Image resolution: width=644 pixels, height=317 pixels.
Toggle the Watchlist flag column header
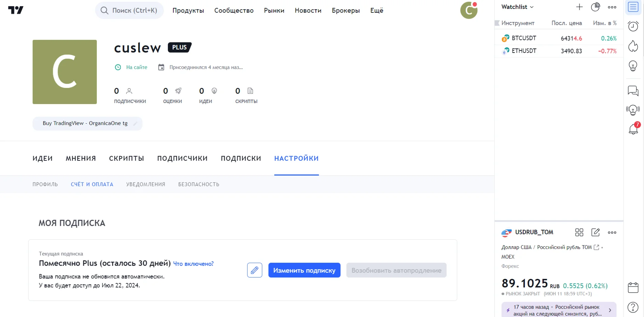tap(497, 23)
